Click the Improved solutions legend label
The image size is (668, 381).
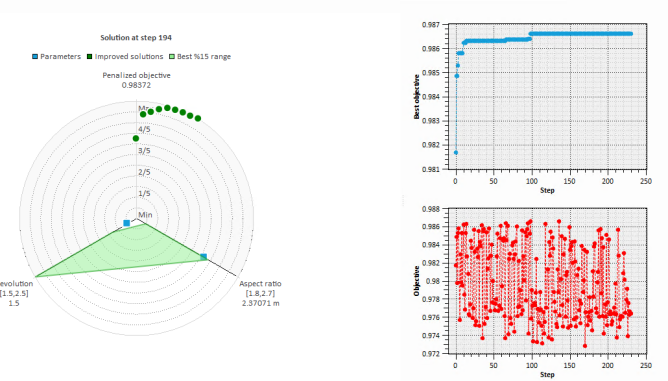click(129, 57)
